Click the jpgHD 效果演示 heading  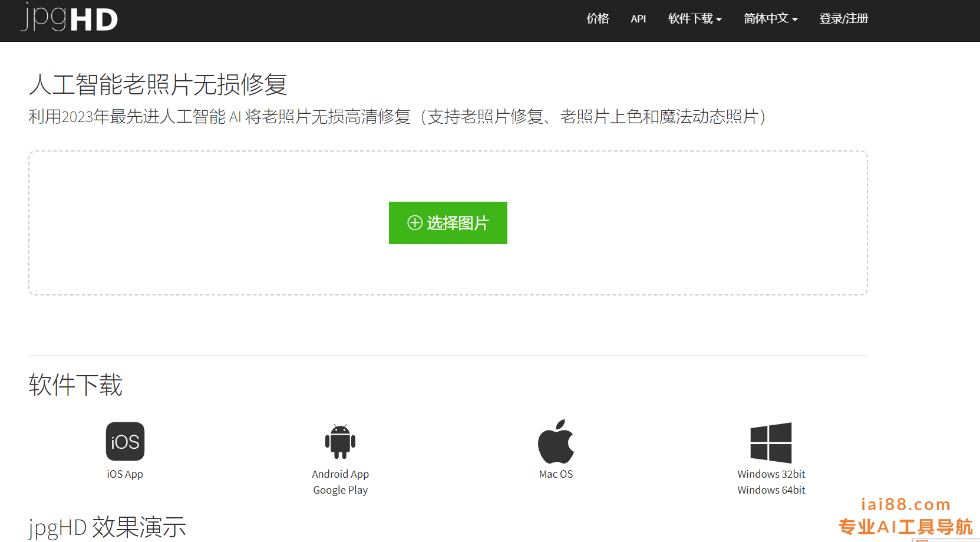107,527
